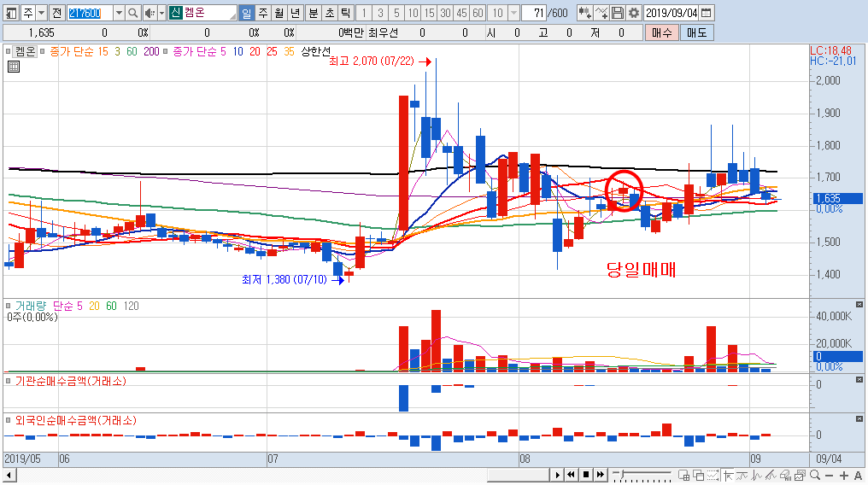This screenshot has width=868, height=485.
Task: Select the 년 yearly chart period
Action: pos(296,13)
